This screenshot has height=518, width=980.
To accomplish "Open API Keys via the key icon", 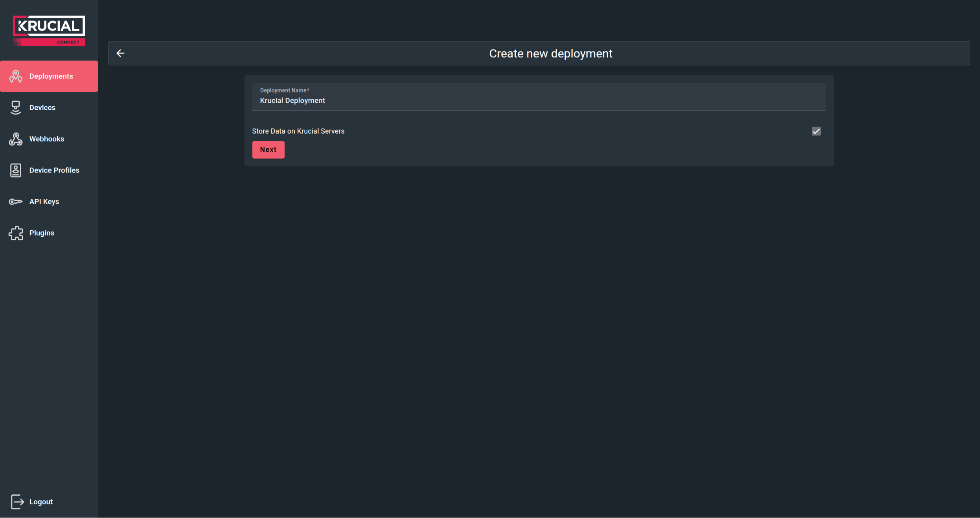I will pyautogui.click(x=16, y=201).
